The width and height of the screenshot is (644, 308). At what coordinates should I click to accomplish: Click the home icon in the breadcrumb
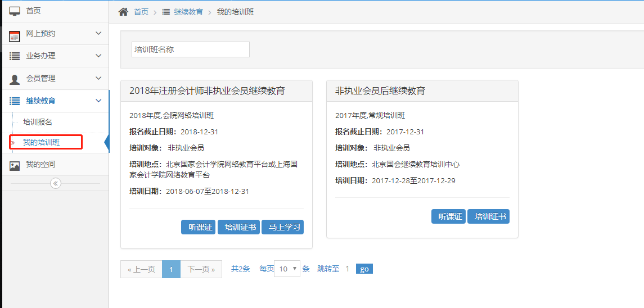123,12
